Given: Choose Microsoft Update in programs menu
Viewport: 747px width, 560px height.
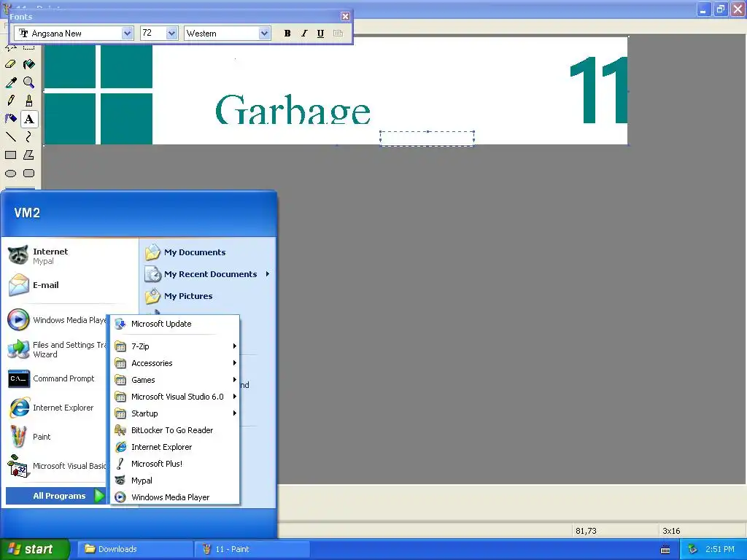Looking at the screenshot, I should pos(175,324).
